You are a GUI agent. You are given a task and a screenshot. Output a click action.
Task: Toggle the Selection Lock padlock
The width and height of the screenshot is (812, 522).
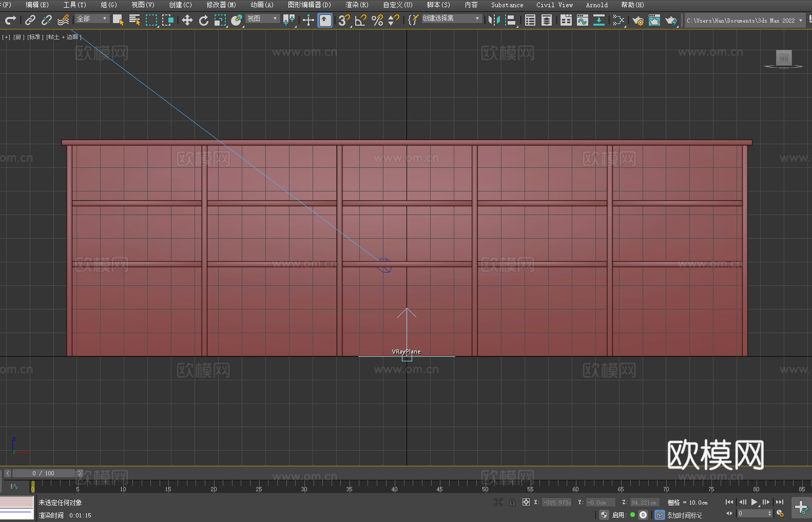pyautogui.click(x=512, y=502)
